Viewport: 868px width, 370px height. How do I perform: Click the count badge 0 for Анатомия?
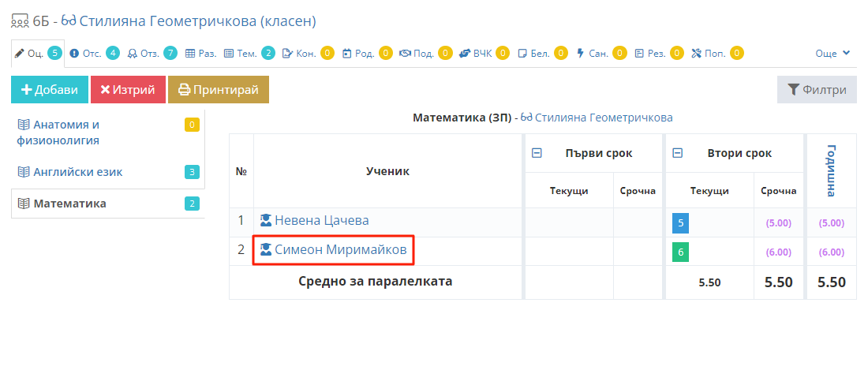point(192,125)
